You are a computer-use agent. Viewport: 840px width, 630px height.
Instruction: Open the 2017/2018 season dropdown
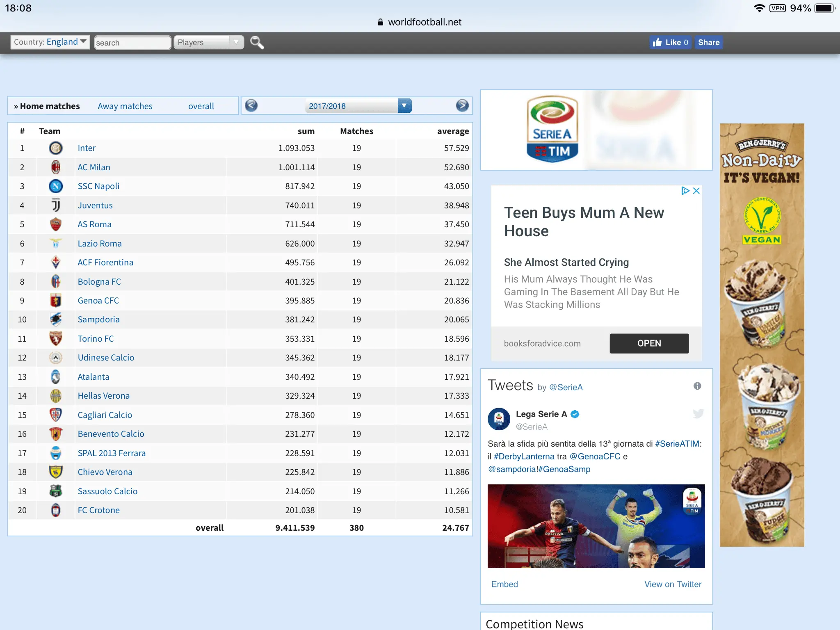point(358,106)
